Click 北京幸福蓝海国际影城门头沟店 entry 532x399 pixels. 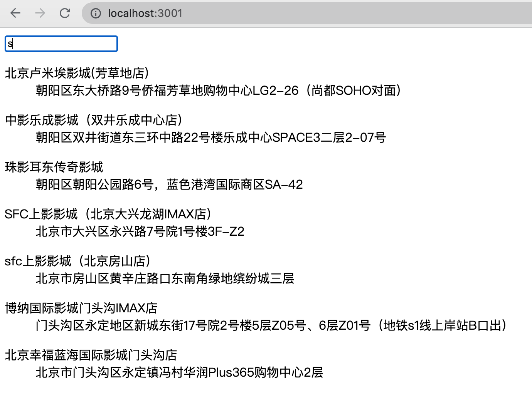click(x=90, y=355)
